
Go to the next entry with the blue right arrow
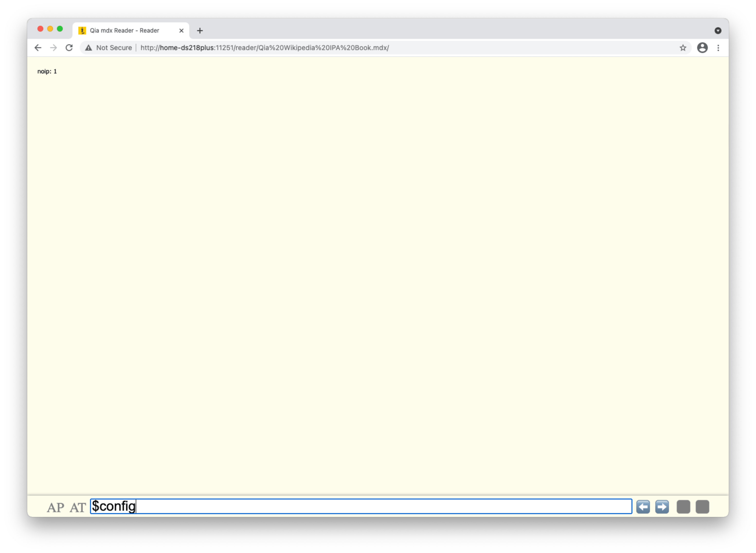[662, 507]
